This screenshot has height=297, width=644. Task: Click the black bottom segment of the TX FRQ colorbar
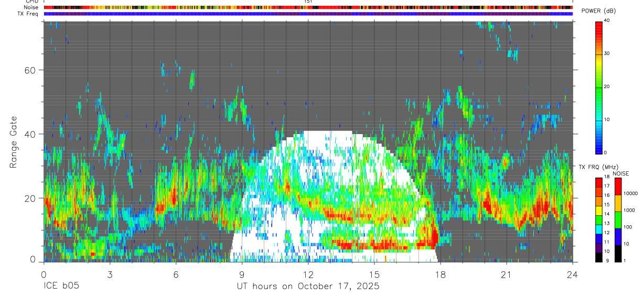[598, 256]
